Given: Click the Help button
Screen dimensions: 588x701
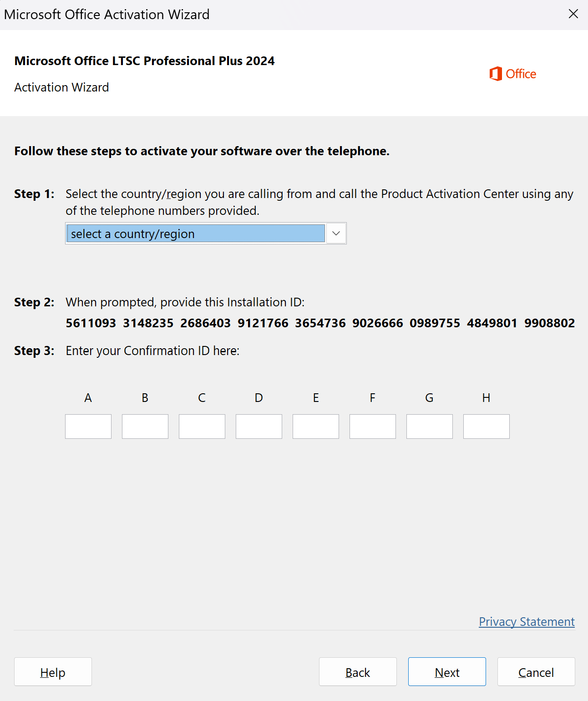Looking at the screenshot, I should tap(53, 672).
